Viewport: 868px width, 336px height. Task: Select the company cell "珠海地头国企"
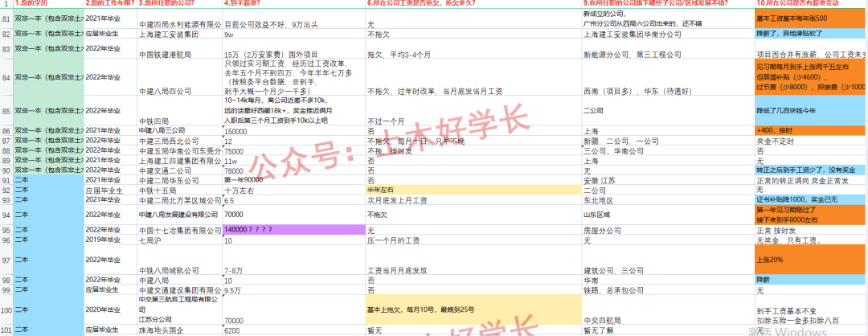coord(180,330)
